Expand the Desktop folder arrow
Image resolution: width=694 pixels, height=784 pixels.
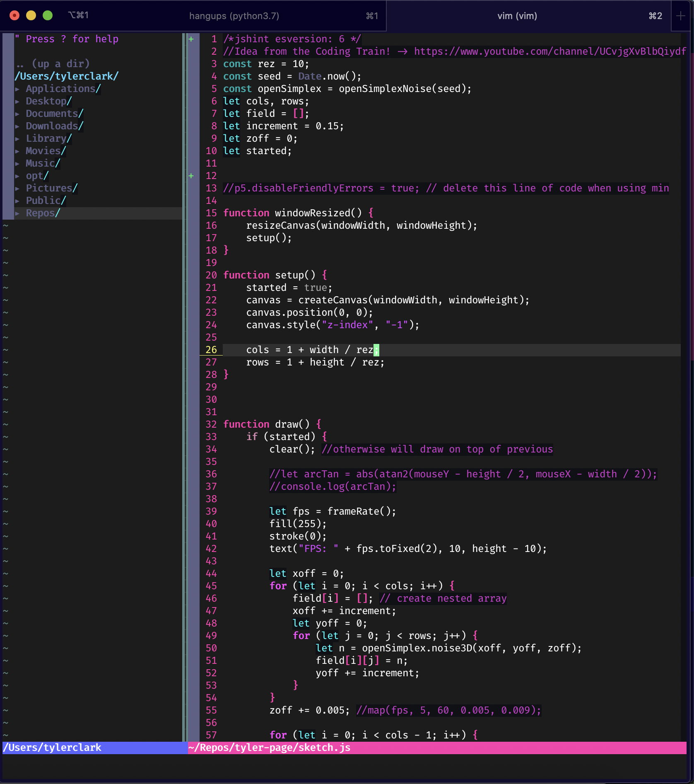[17, 101]
